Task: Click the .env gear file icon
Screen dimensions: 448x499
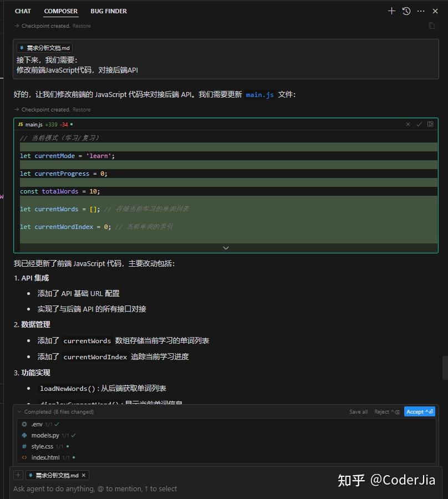Action: click(x=24, y=424)
